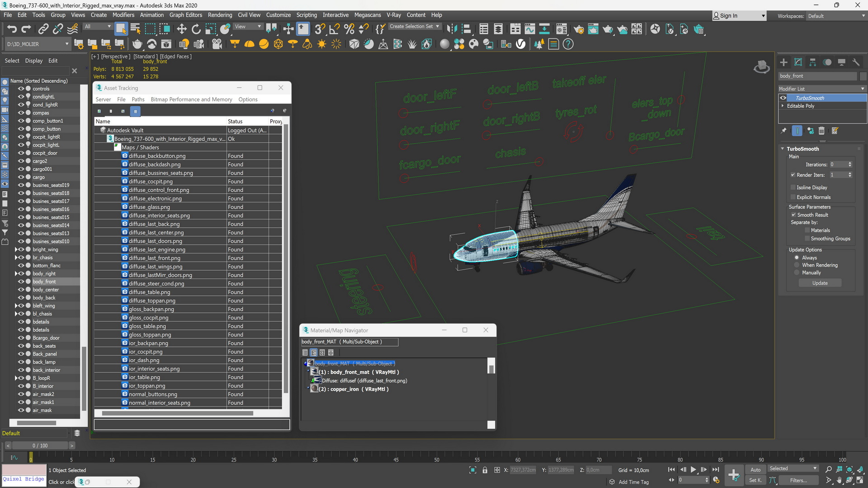This screenshot has height=488, width=868.
Task: Expand B_loopR in scene explorer
Action: [x=16, y=378]
